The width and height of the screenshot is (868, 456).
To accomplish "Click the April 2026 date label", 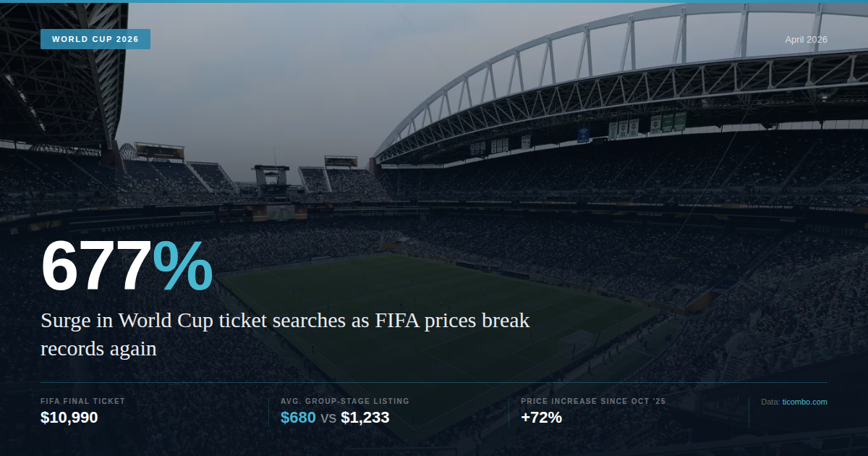I will 806,40.
